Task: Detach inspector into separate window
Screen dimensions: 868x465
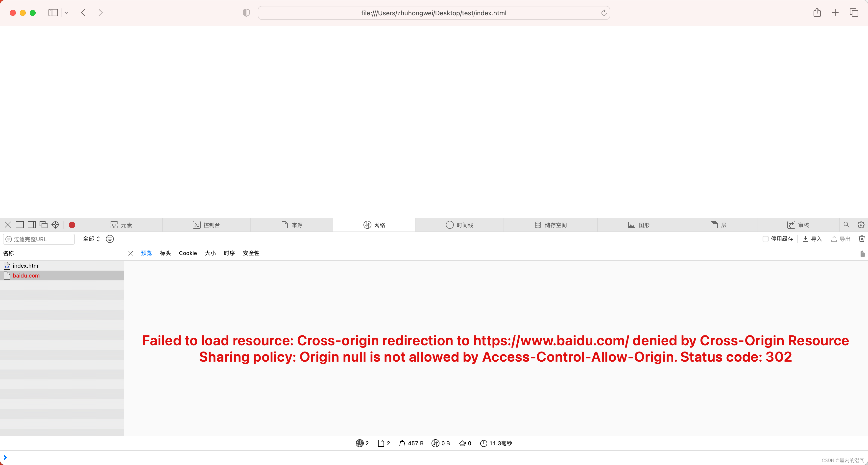Action: tap(44, 225)
